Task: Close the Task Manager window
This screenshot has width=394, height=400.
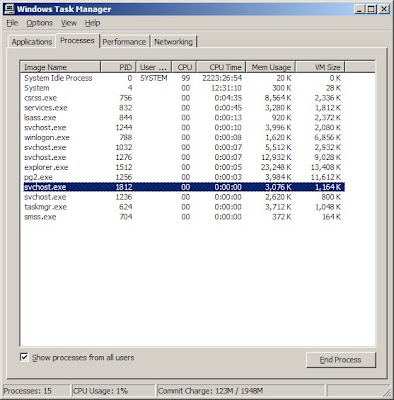Action: click(384, 9)
